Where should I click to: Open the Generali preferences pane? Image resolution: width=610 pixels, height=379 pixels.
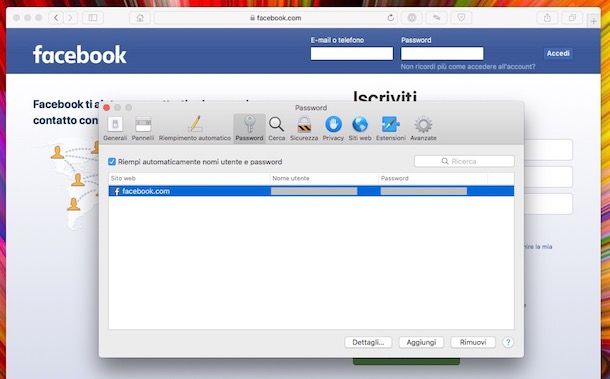tap(115, 128)
